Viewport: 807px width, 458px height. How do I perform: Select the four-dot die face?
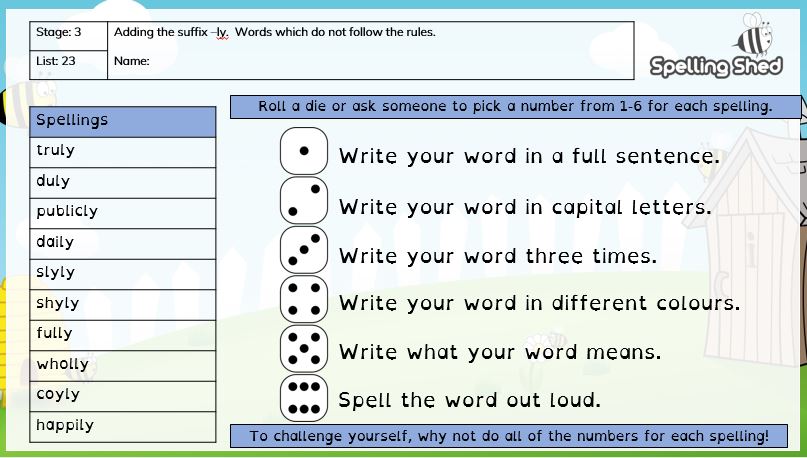pyautogui.click(x=304, y=299)
